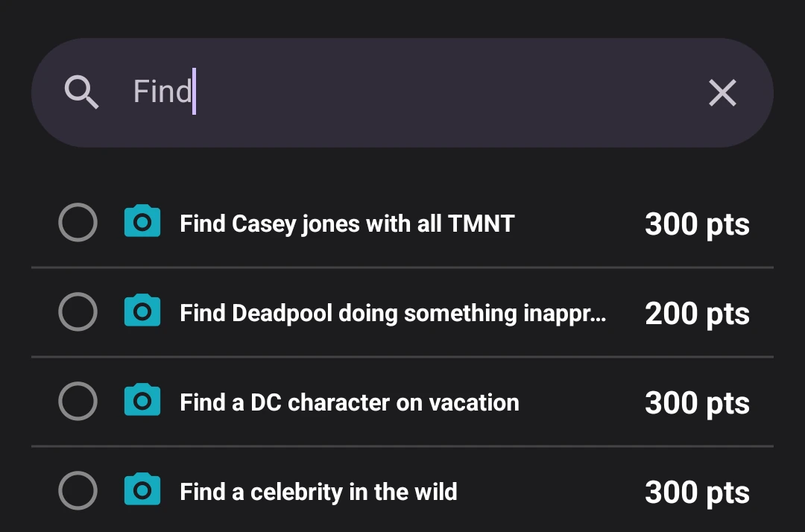Tick the circle for celebrity in the wild
The image size is (805, 532).
pyautogui.click(x=78, y=490)
